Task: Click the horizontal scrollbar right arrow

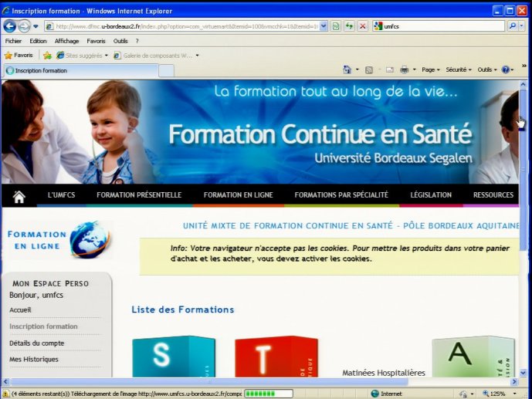Action: tap(514, 382)
